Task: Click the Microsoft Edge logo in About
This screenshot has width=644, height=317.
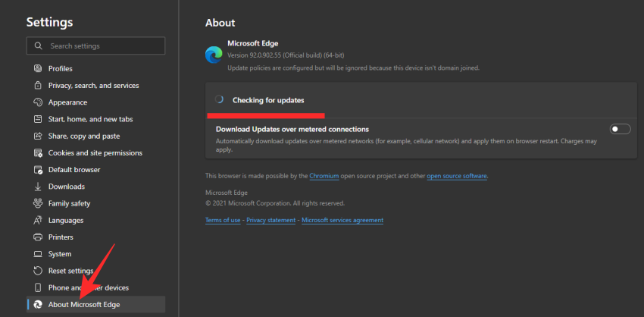Action: (214, 54)
